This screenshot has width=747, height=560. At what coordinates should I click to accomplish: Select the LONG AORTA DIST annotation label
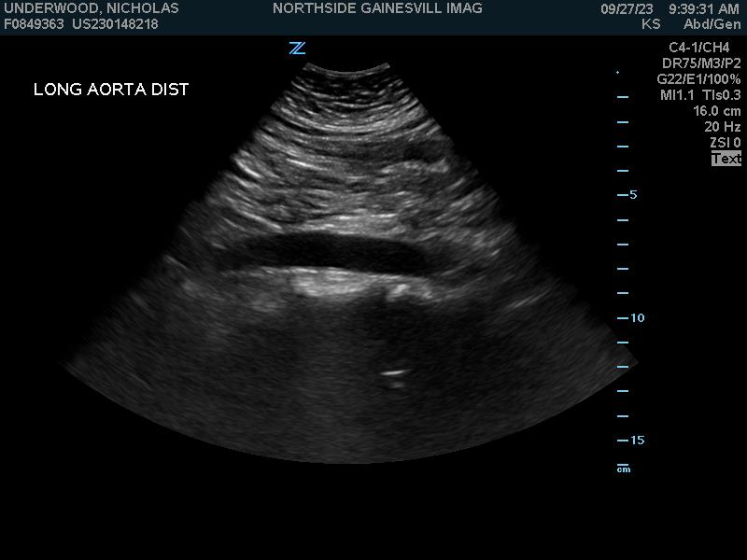tap(111, 90)
